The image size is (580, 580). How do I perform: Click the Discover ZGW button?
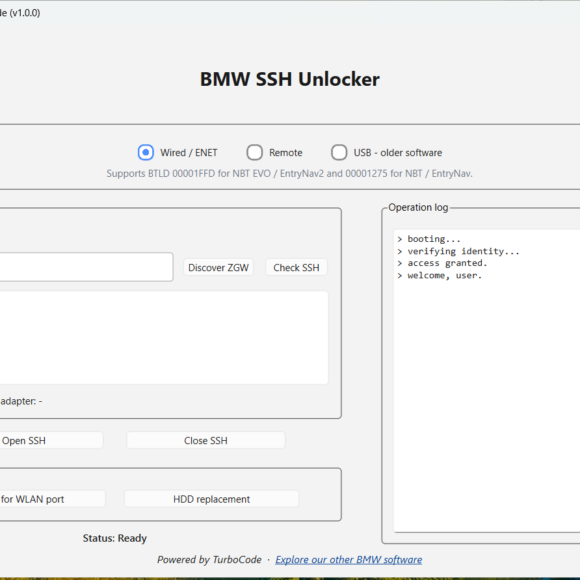(218, 267)
